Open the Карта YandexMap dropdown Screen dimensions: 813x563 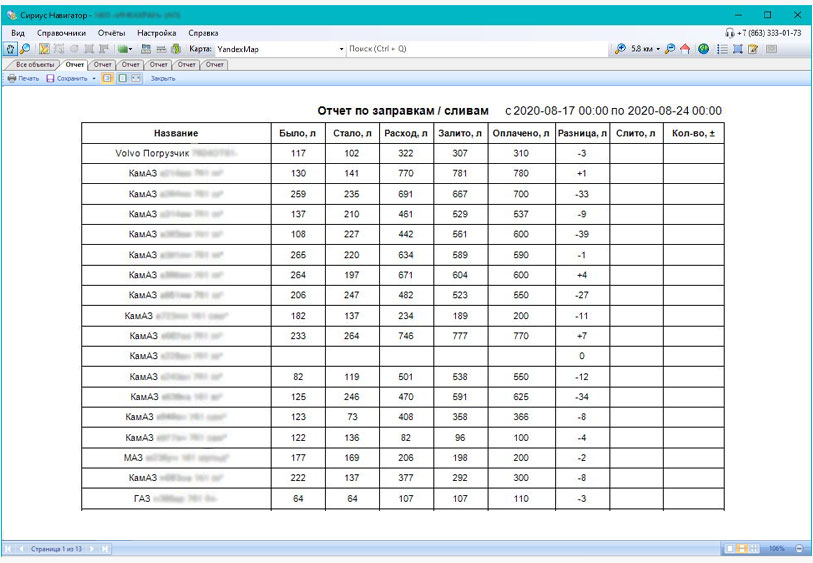pyautogui.click(x=341, y=48)
